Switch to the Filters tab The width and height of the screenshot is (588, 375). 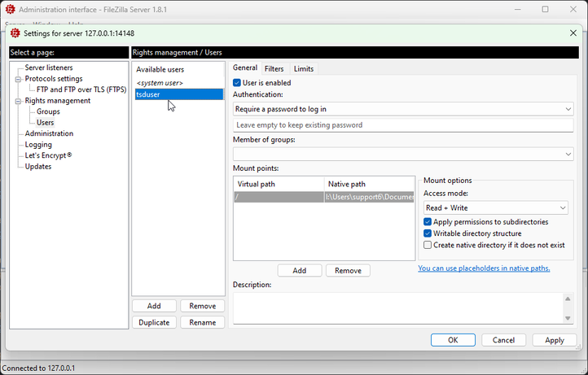coord(274,69)
